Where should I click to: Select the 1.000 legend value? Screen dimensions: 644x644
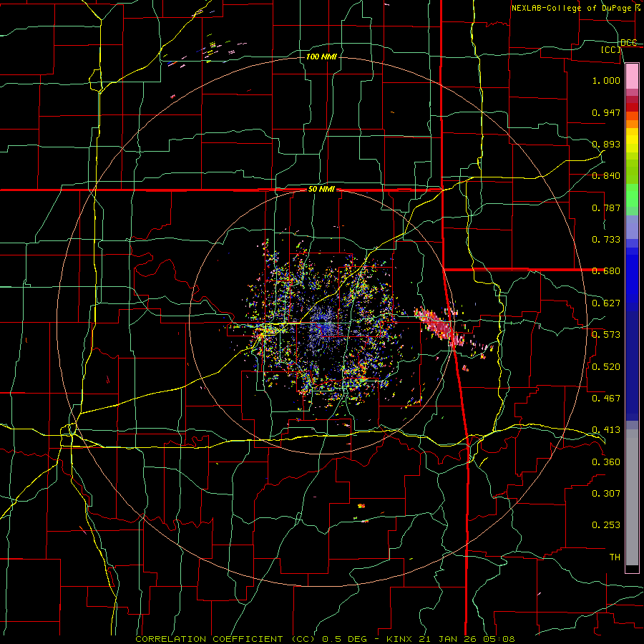(606, 80)
